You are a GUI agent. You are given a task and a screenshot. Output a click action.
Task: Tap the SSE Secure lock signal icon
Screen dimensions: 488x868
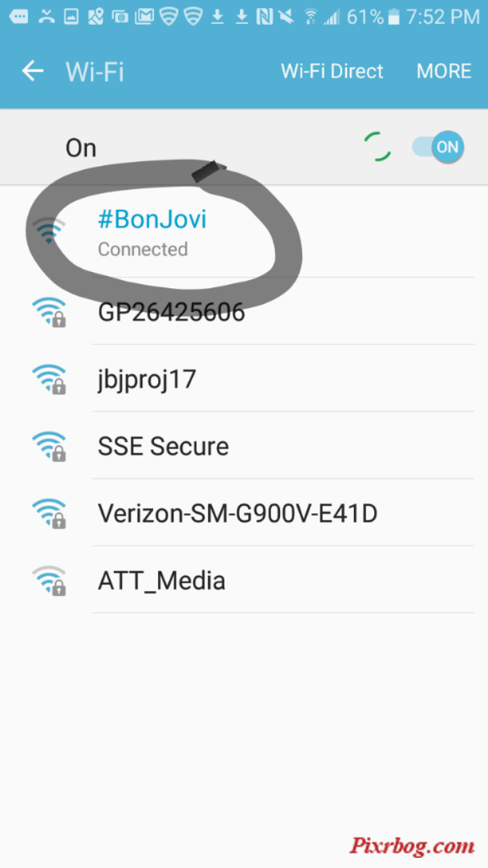pos(49,446)
